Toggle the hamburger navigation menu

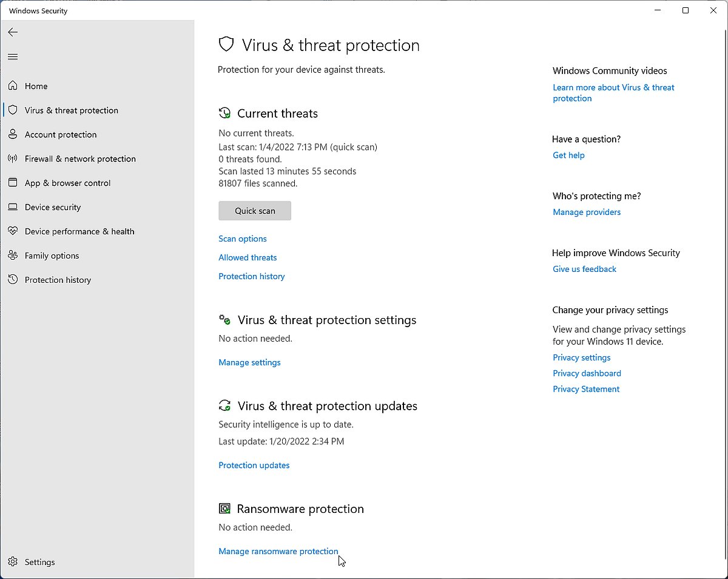tap(13, 57)
